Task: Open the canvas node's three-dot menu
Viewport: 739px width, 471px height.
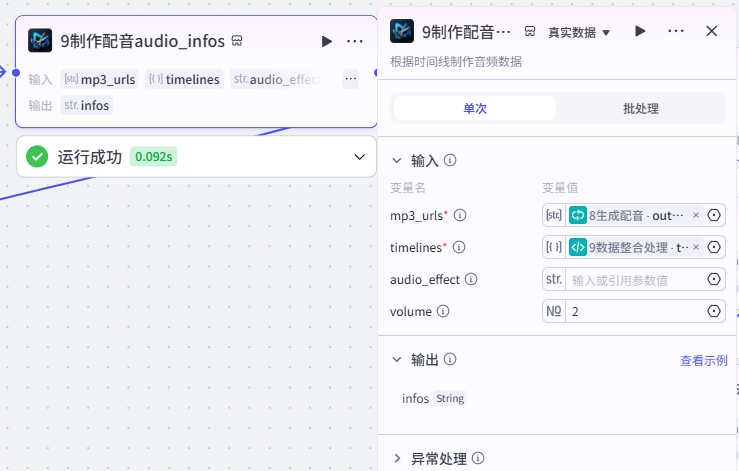Action: click(354, 41)
